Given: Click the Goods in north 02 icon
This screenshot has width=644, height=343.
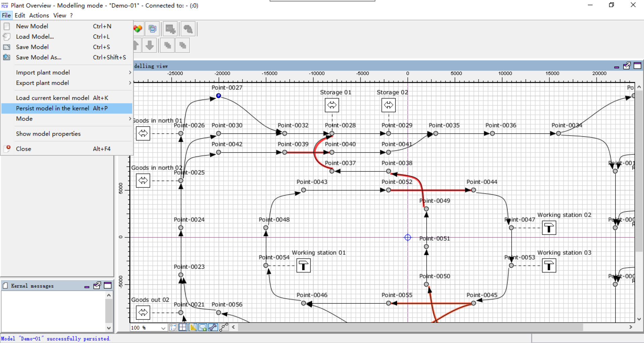Looking at the screenshot, I should [x=143, y=181].
